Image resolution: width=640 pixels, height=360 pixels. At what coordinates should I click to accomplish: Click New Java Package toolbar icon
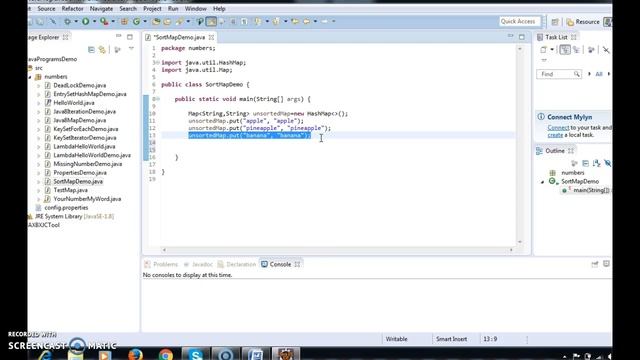[x=124, y=21]
